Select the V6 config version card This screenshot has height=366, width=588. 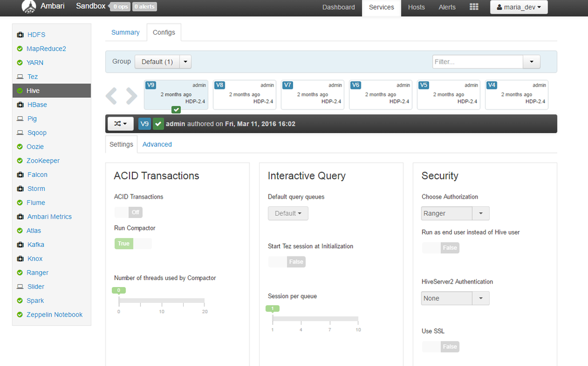point(381,95)
